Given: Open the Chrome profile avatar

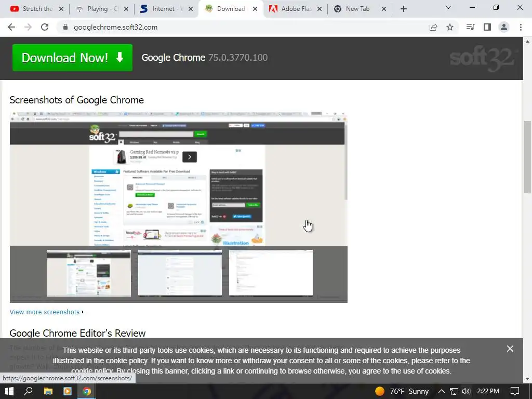Looking at the screenshot, I should 504,27.
